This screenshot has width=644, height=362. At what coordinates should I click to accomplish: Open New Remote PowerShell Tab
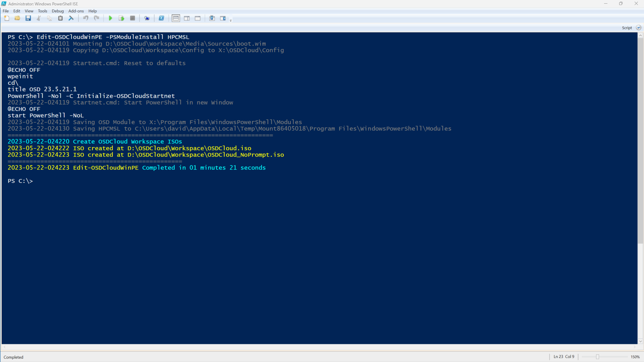pyautogui.click(x=147, y=18)
